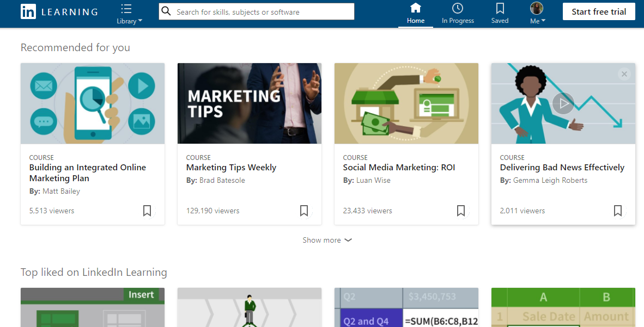Screen dimensions: 644x327
Task: Open the SUM formula course thumbnail
Action: click(406, 307)
